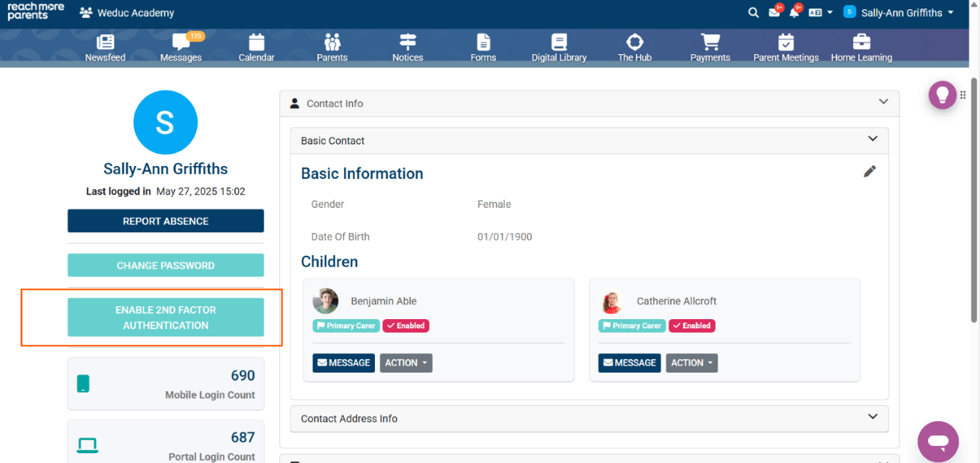Open the purple chat support bubble

(x=938, y=442)
